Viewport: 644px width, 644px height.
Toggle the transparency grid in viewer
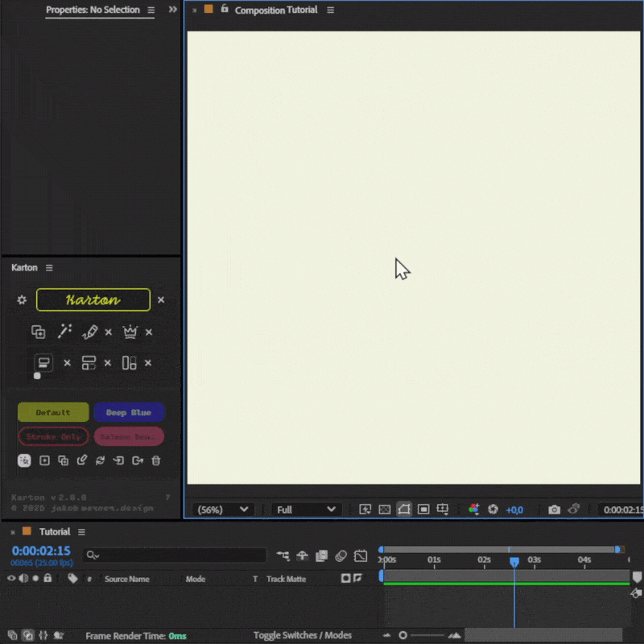384,510
